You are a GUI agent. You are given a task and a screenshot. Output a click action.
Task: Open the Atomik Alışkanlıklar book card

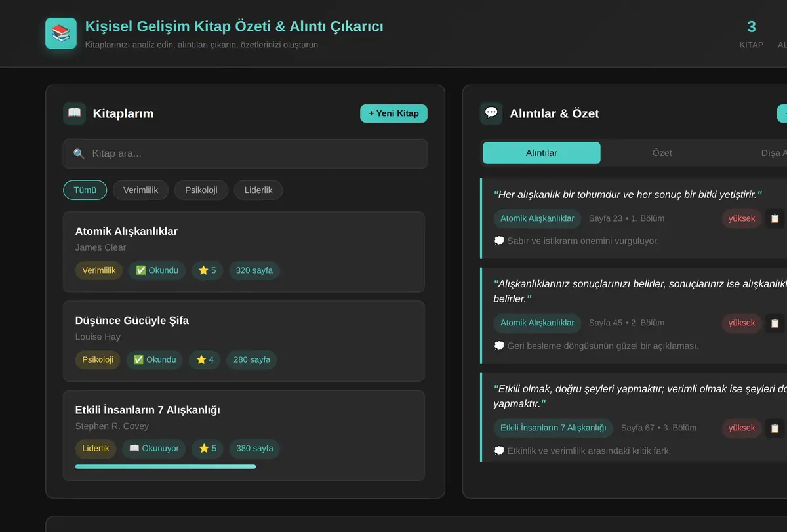[x=244, y=252]
